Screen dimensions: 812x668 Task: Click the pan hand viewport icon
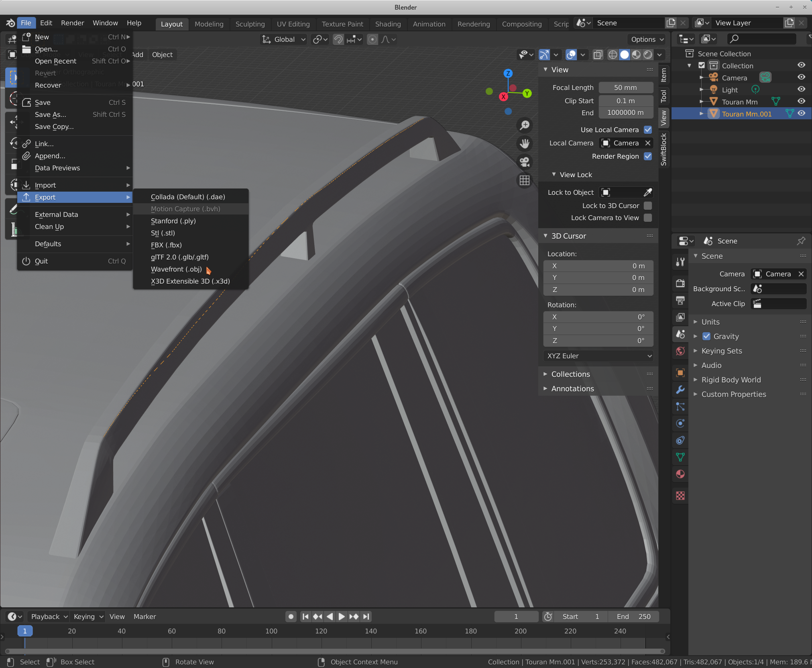[x=524, y=143]
